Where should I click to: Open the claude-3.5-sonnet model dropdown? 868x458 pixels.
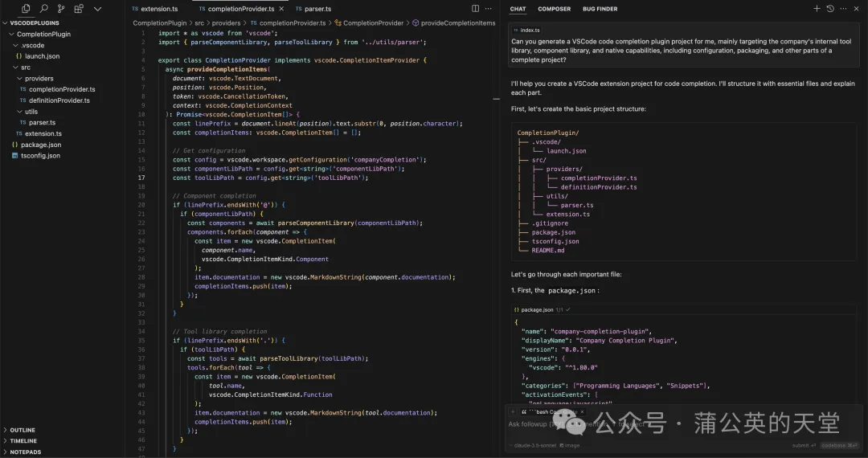click(x=531, y=445)
